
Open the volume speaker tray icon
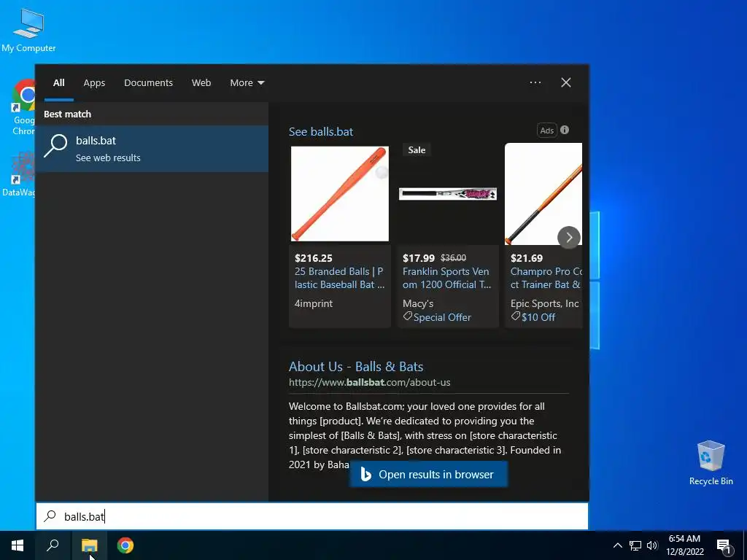pyautogui.click(x=652, y=545)
